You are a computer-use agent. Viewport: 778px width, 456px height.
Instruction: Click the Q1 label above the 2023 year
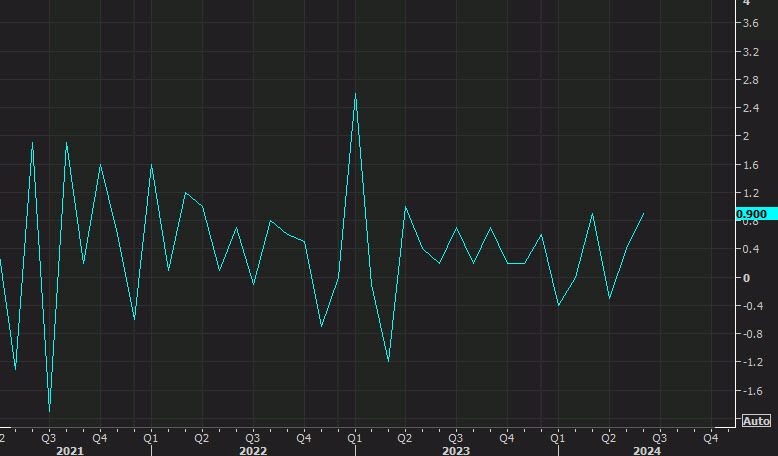click(x=355, y=437)
